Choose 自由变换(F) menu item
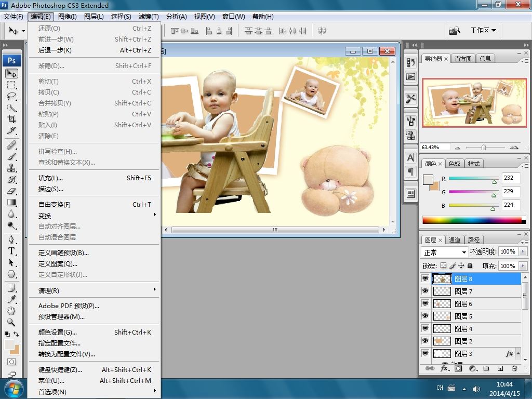Image resolution: width=532 pixels, height=399 pixels. [x=95, y=205]
